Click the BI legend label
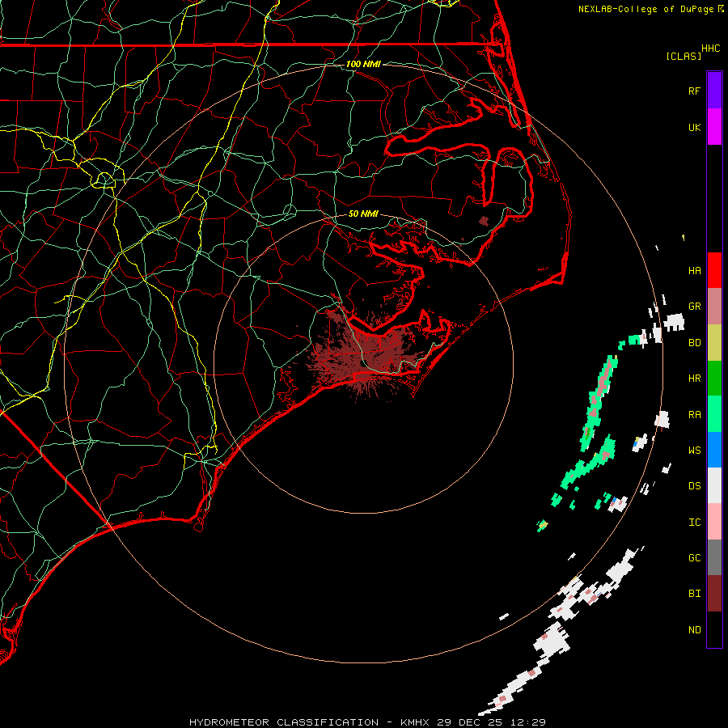Viewport: 728px width, 728px height. (694, 594)
